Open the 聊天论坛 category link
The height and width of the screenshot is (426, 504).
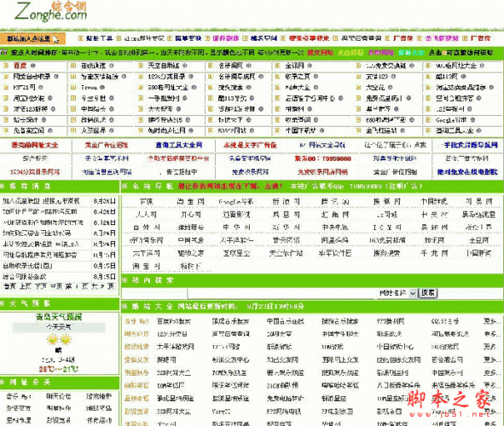59,397
